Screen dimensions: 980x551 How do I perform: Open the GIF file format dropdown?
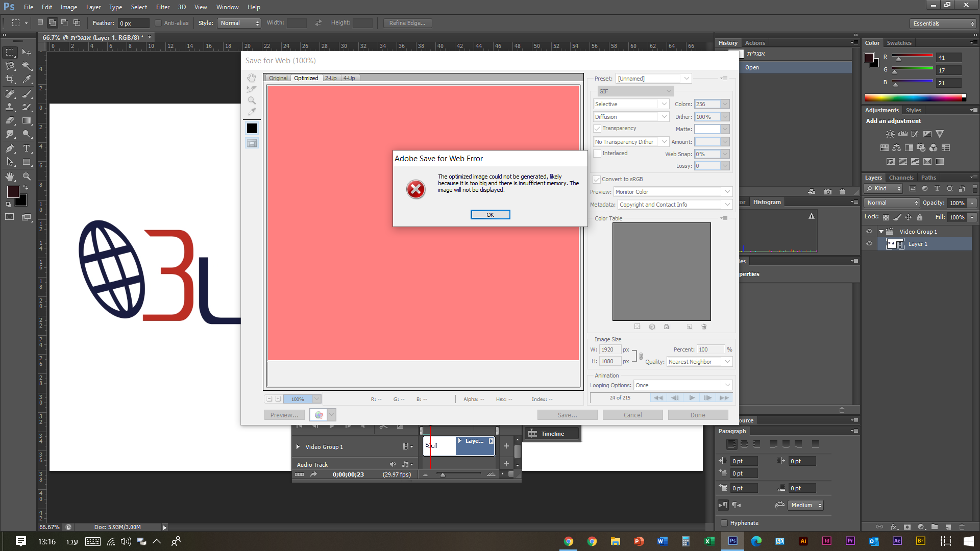(x=635, y=91)
